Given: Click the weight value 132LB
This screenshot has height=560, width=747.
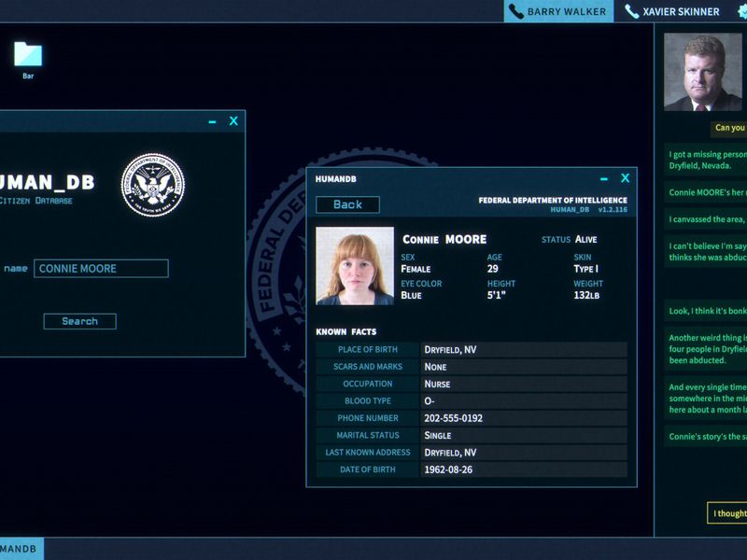Looking at the screenshot, I should (x=586, y=295).
